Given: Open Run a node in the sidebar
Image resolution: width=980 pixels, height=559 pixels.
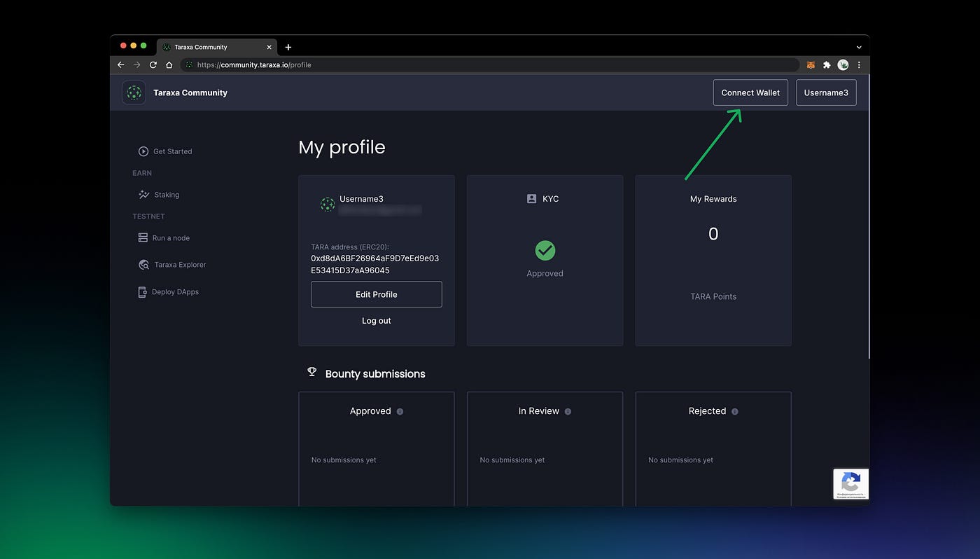Looking at the screenshot, I should point(164,238).
